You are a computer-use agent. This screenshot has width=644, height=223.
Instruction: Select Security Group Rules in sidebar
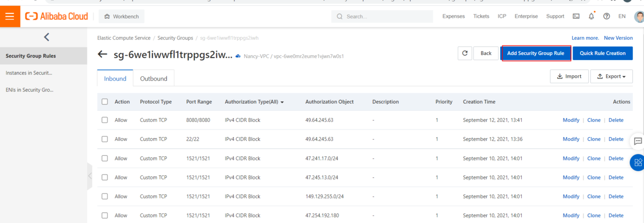pyautogui.click(x=43, y=56)
